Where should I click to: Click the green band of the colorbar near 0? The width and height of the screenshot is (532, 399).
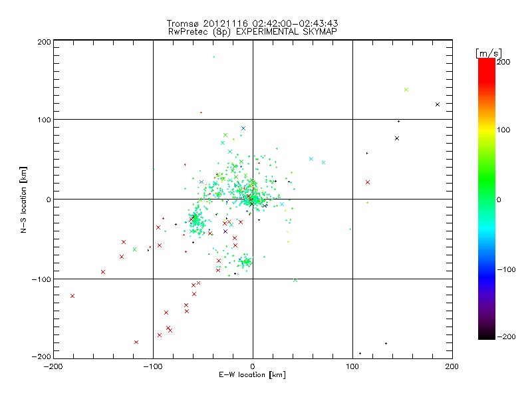(487, 199)
